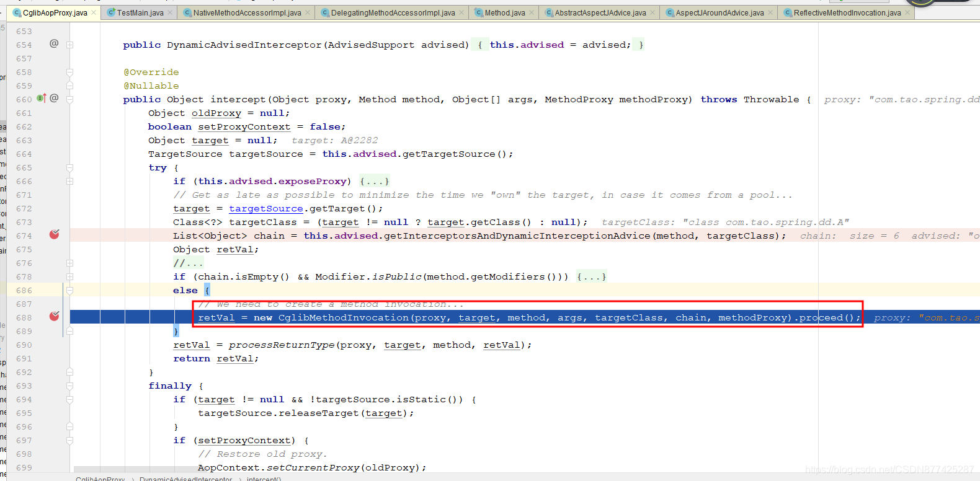
Task: Toggle the breakpoint on line 674
Action: click(55, 234)
